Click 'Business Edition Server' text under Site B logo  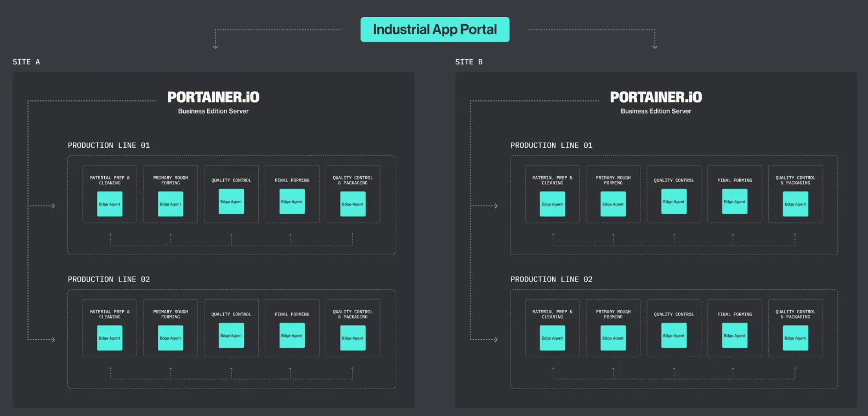tap(656, 111)
